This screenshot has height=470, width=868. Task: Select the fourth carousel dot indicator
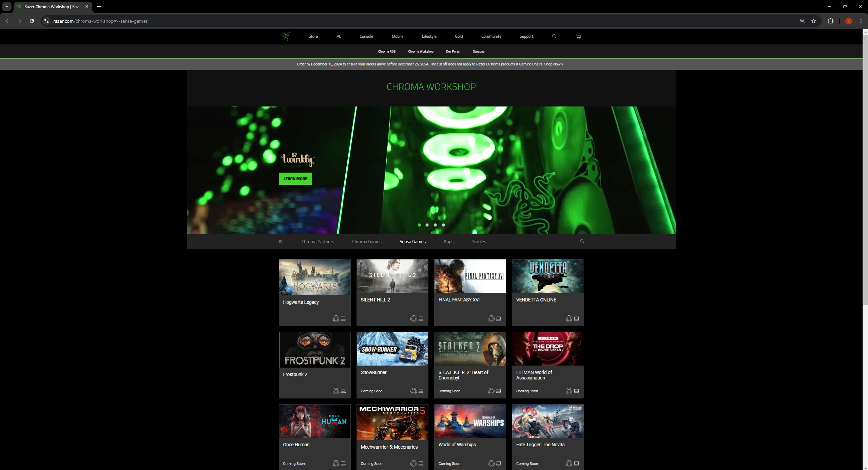(x=443, y=225)
